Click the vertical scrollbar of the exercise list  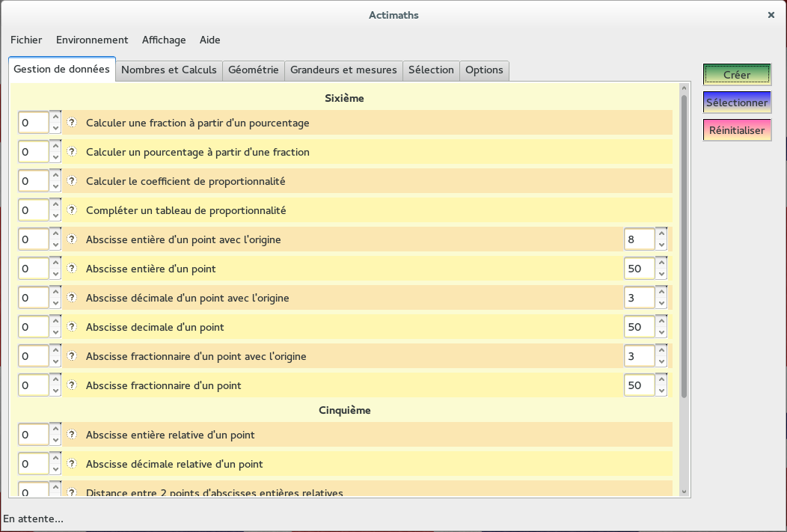(x=684, y=247)
